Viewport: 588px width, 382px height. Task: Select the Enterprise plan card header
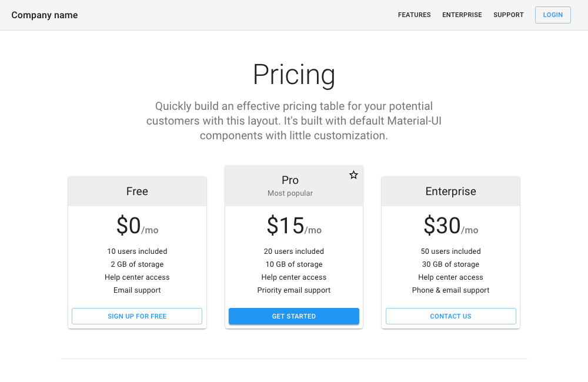click(x=450, y=192)
